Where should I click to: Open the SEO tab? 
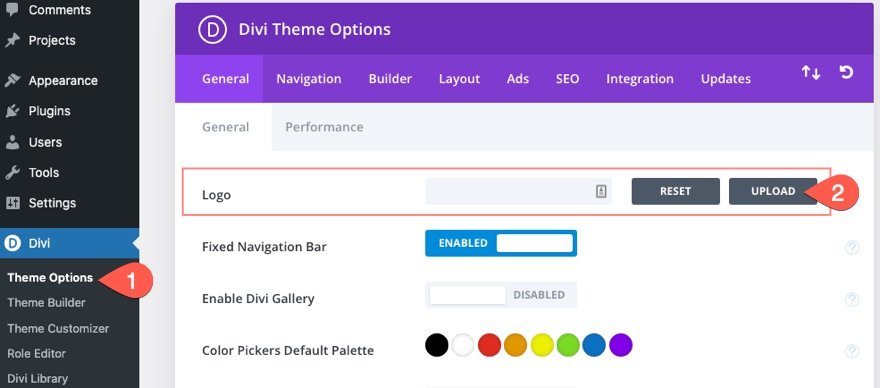pos(567,79)
